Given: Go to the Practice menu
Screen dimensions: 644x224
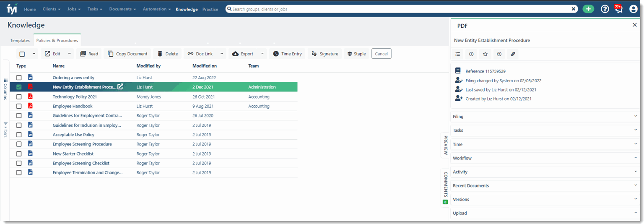Looking at the screenshot, I should point(210,9).
